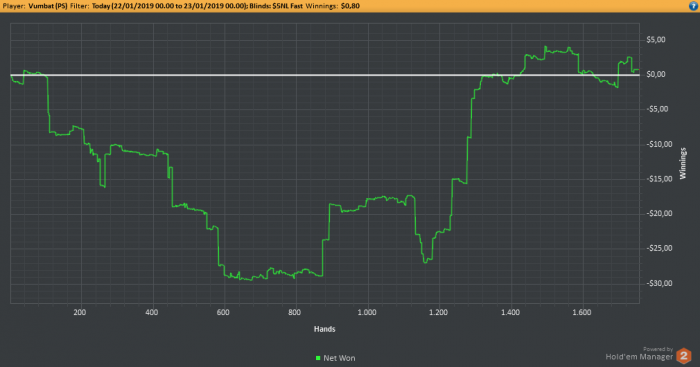Toggle the Net Won series legend label

click(339, 358)
